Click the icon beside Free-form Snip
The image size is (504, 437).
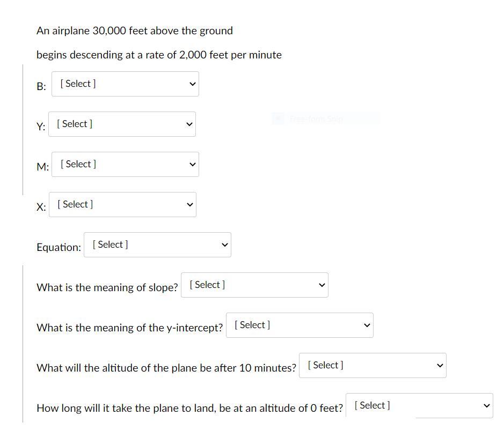(x=278, y=119)
